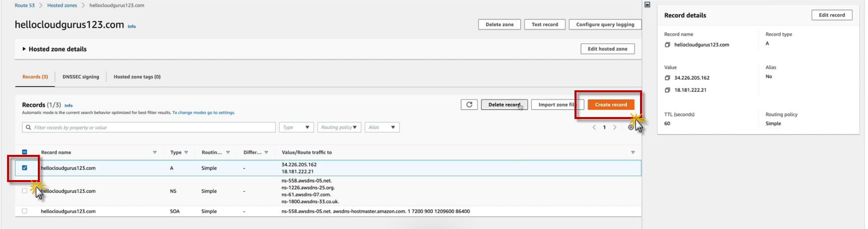The height and width of the screenshot is (229, 868).
Task: Copy the value 18.181.222.21 in Record details
Action: tap(667, 90)
